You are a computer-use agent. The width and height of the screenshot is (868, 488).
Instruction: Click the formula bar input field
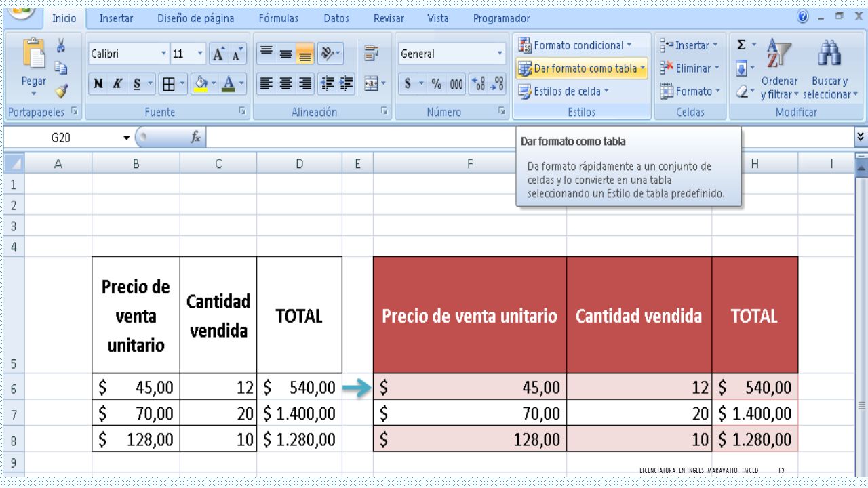coord(530,138)
